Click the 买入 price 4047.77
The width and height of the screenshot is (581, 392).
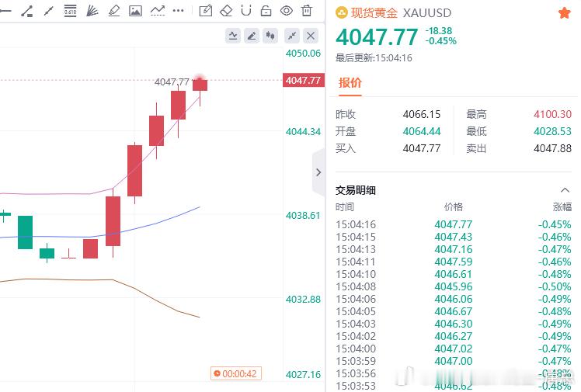[422, 148]
